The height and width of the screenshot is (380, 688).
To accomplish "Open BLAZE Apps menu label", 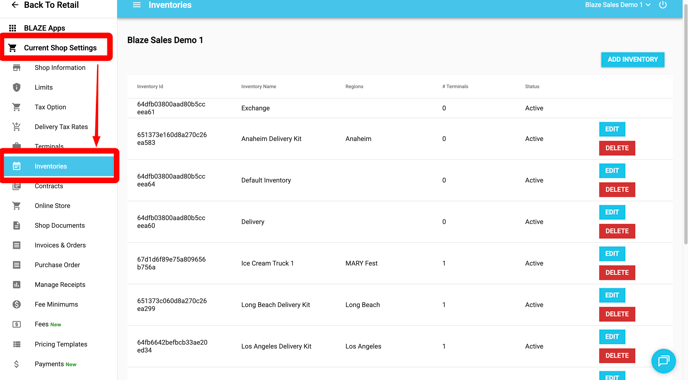I will pyautogui.click(x=44, y=28).
